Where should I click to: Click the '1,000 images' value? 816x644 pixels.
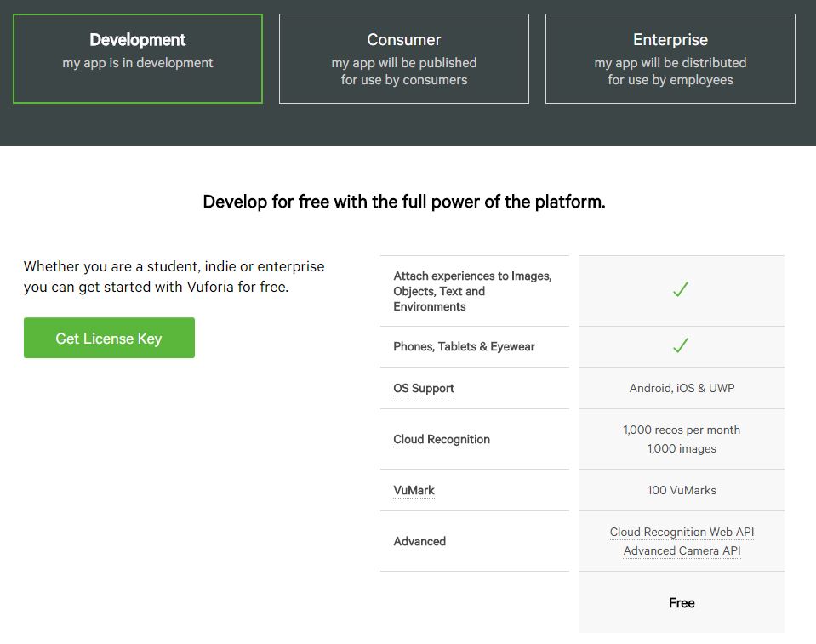click(682, 448)
